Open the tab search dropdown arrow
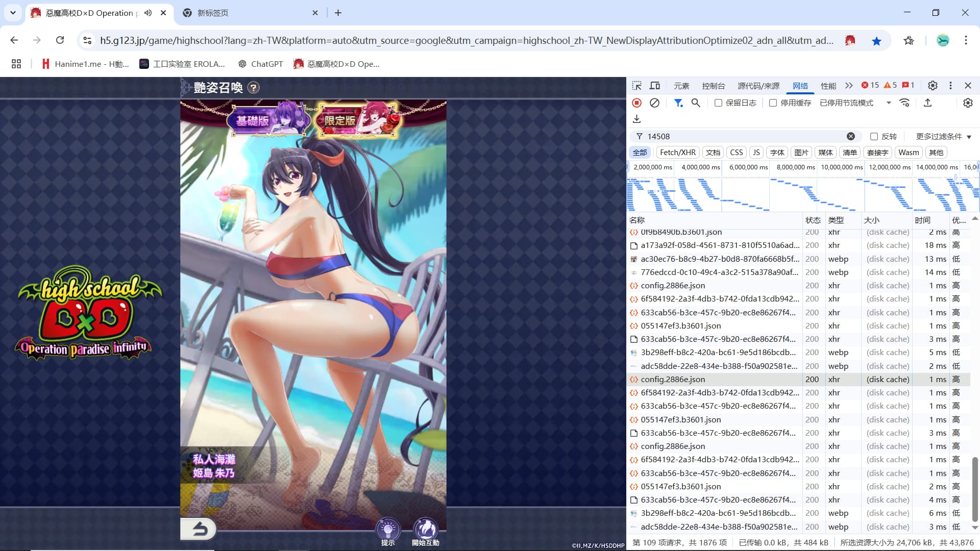The width and height of the screenshot is (980, 551). coord(13,13)
